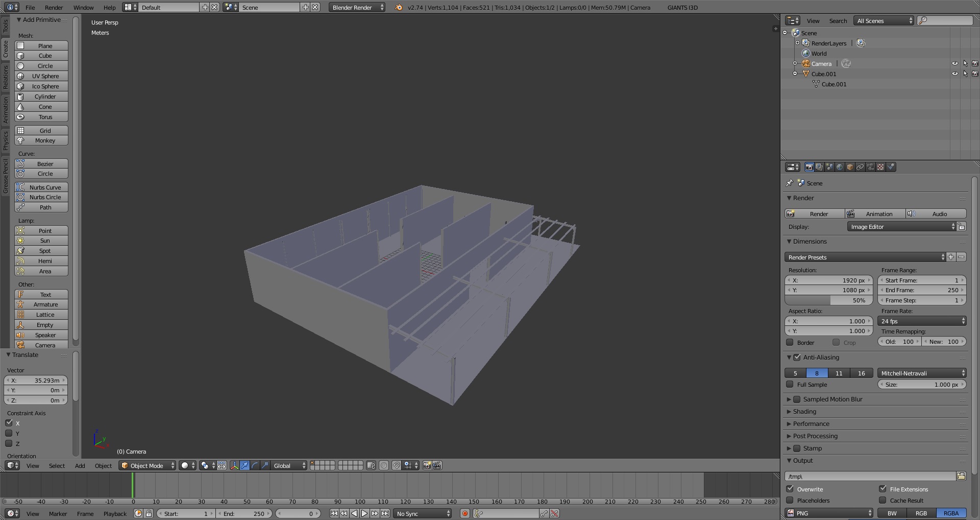
Task: Adjust the 50% resolution percentage slider
Action: (828, 300)
